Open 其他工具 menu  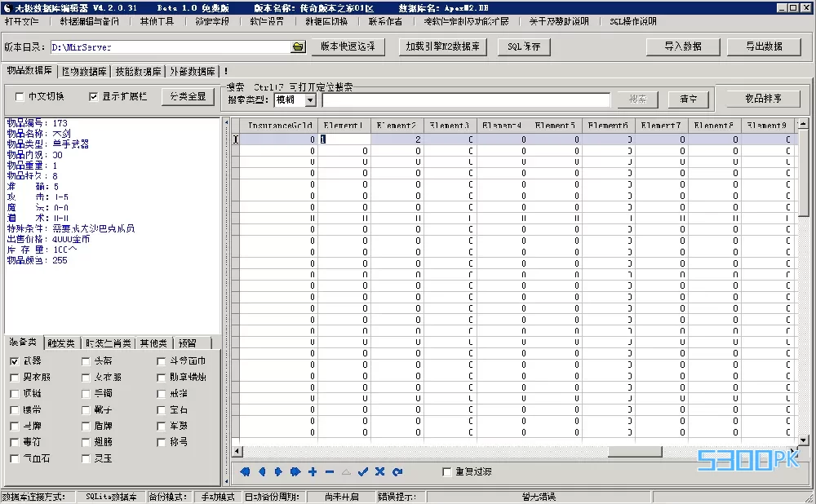[157, 21]
